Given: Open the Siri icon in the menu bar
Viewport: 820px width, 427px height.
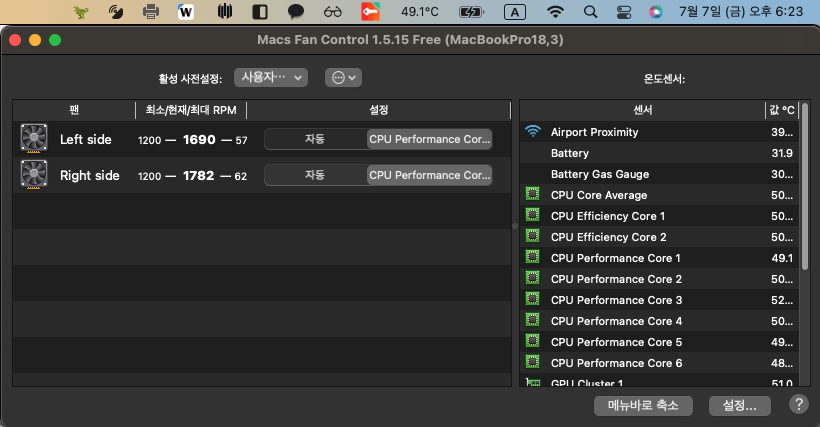Looking at the screenshot, I should click(656, 11).
